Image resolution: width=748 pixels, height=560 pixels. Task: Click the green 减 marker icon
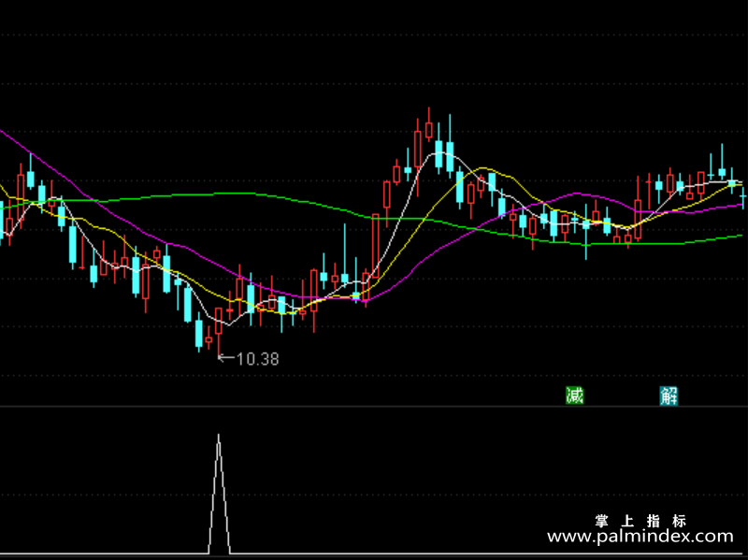(x=574, y=395)
